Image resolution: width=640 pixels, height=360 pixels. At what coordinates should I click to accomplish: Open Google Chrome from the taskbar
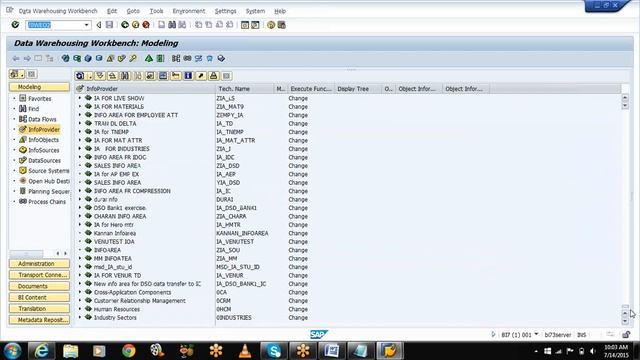pyautogui.click(x=129, y=351)
